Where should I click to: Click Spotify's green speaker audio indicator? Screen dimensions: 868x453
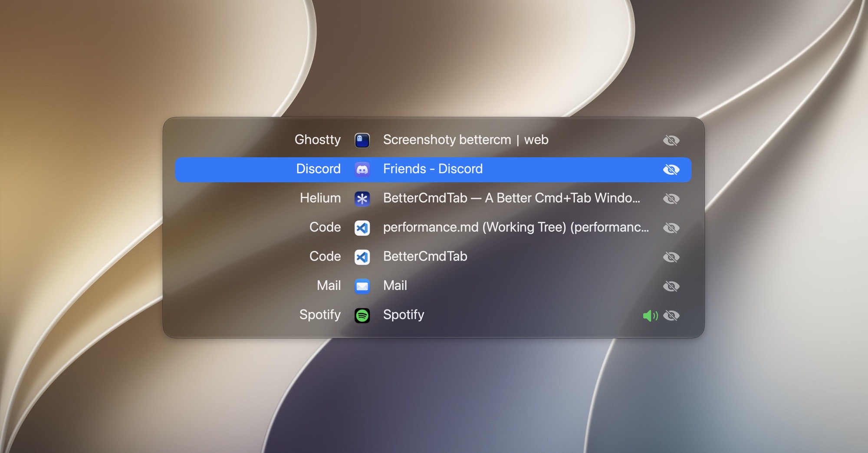click(x=650, y=315)
